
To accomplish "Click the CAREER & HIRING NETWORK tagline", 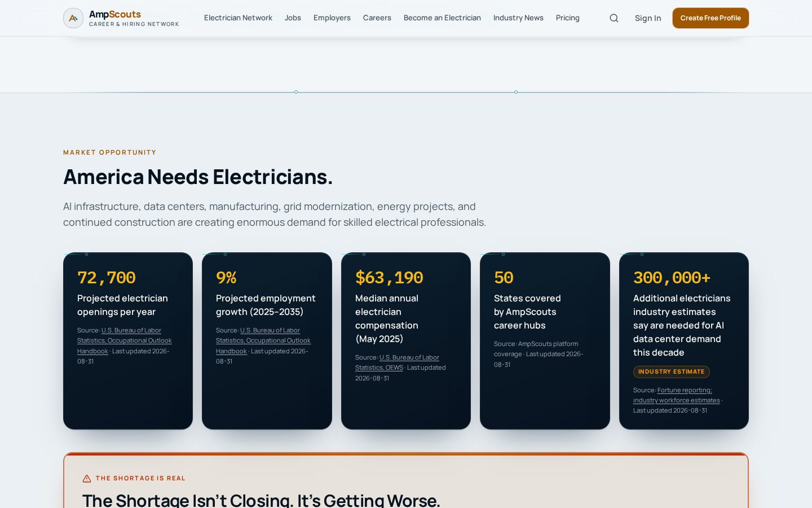I will [134, 24].
